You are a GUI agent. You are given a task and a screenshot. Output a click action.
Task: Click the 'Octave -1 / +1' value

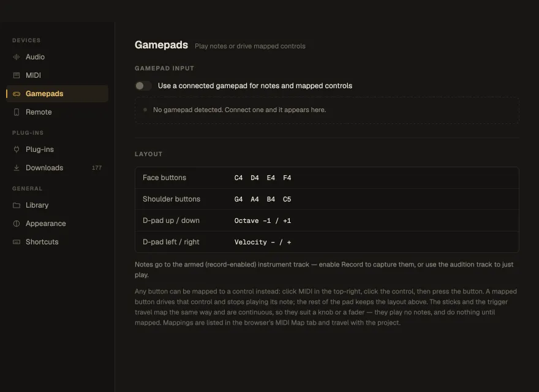click(263, 221)
